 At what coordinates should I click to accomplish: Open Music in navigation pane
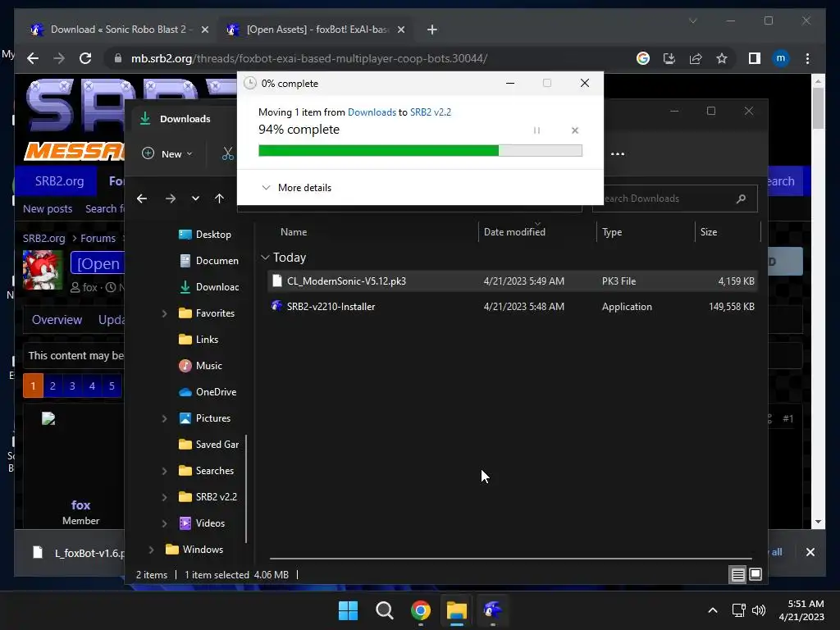(200, 365)
